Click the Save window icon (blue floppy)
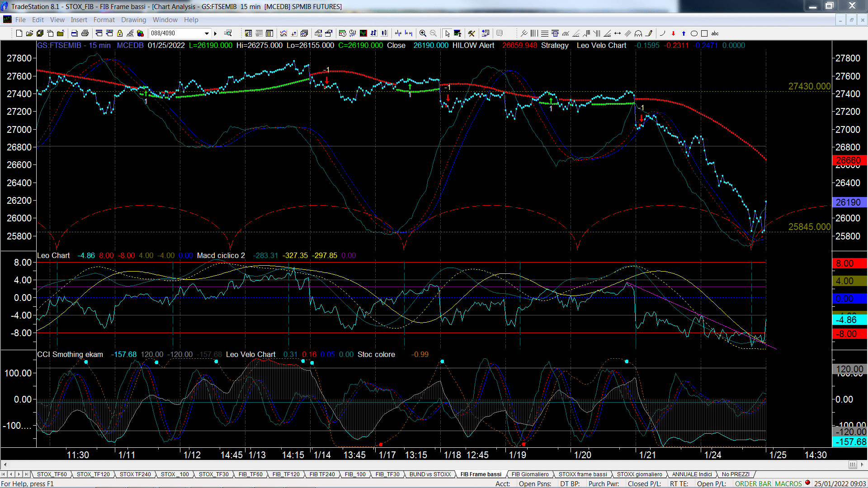This screenshot has height=488, width=868. (40, 33)
